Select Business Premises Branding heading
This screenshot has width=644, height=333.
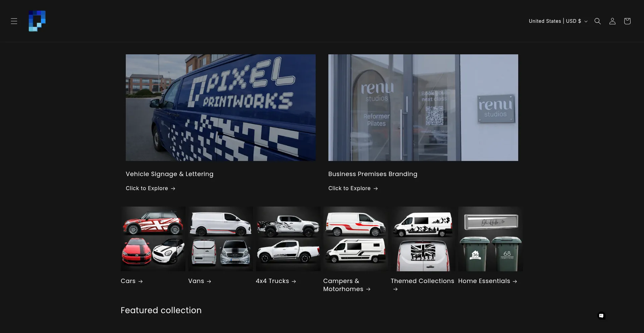[373, 174]
